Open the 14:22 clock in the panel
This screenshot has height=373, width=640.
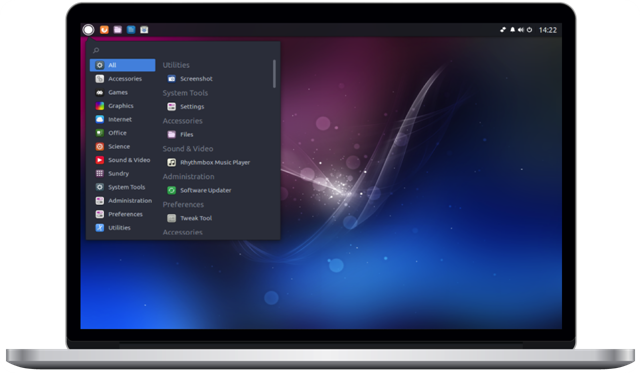pyautogui.click(x=548, y=30)
